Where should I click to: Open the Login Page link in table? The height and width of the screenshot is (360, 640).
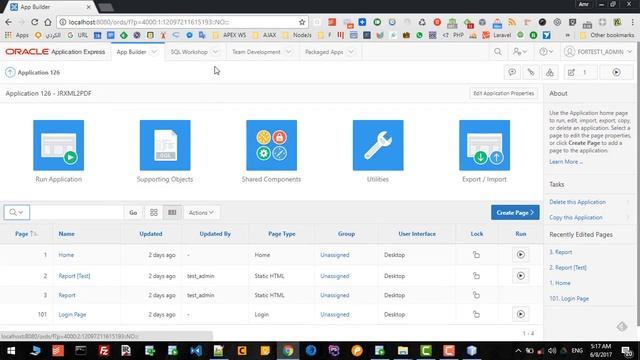(72, 314)
